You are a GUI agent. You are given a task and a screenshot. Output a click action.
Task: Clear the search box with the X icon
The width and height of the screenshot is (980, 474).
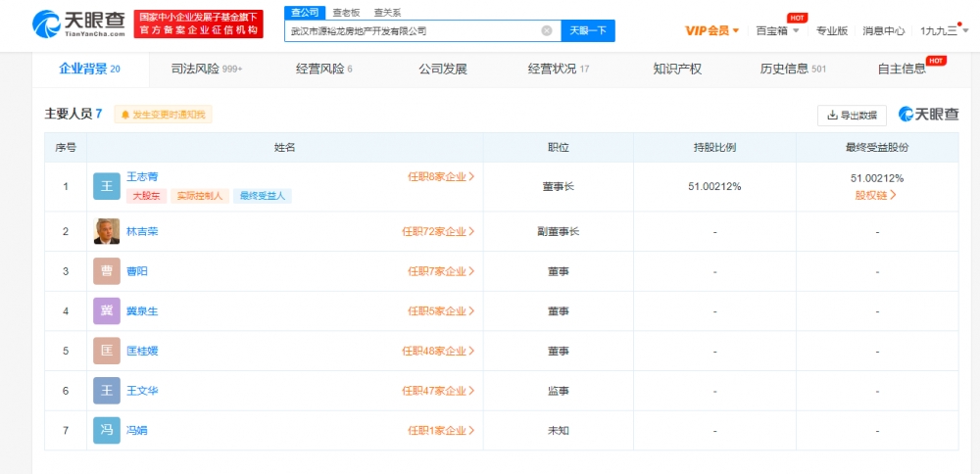[547, 30]
